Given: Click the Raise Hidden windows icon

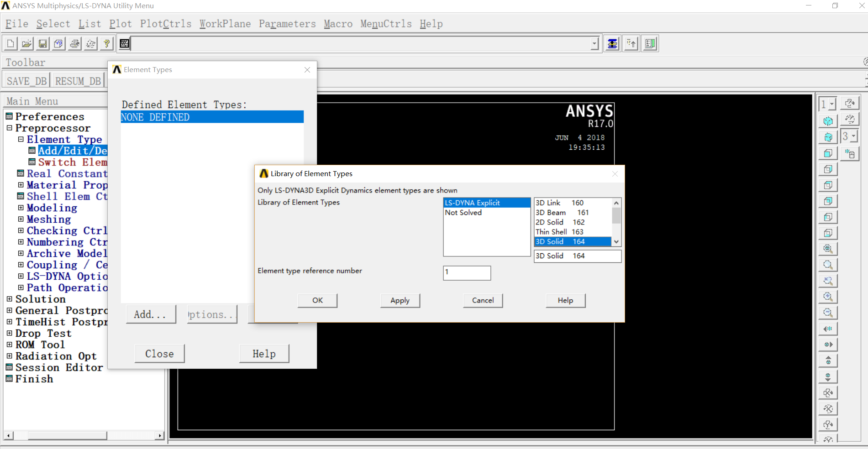Looking at the screenshot, I should tap(612, 44).
